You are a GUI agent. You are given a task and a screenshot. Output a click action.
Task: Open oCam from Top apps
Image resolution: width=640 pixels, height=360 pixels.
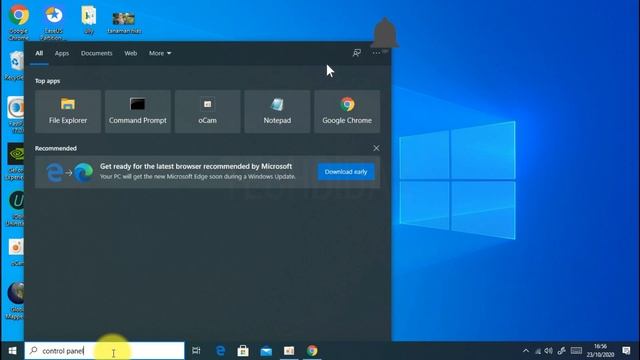(x=207, y=111)
